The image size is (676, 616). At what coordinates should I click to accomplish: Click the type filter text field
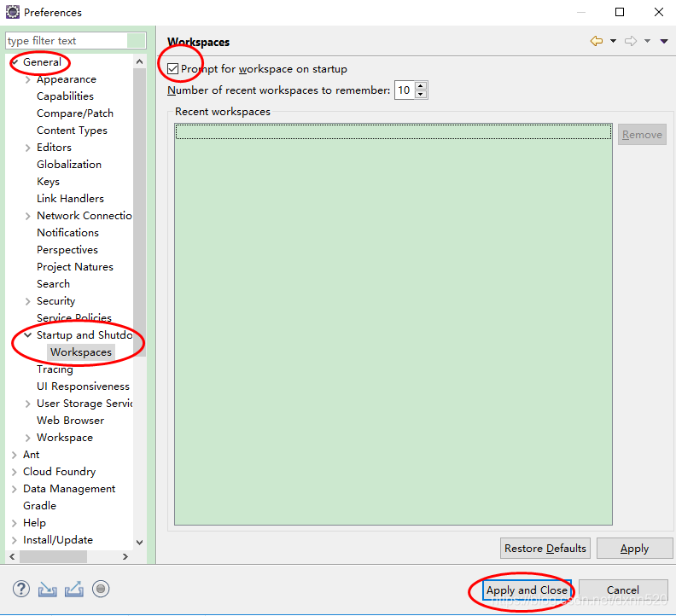pyautogui.click(x=67, y=40)
